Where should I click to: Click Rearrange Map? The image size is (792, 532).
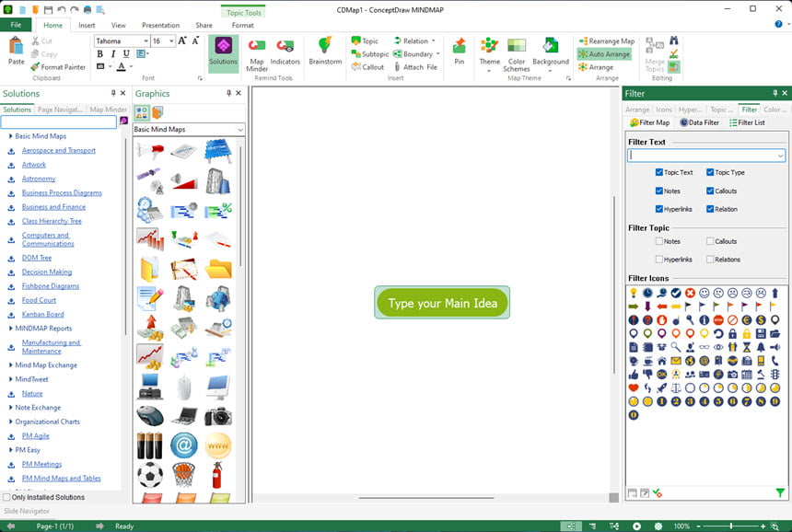click(607, 40)
